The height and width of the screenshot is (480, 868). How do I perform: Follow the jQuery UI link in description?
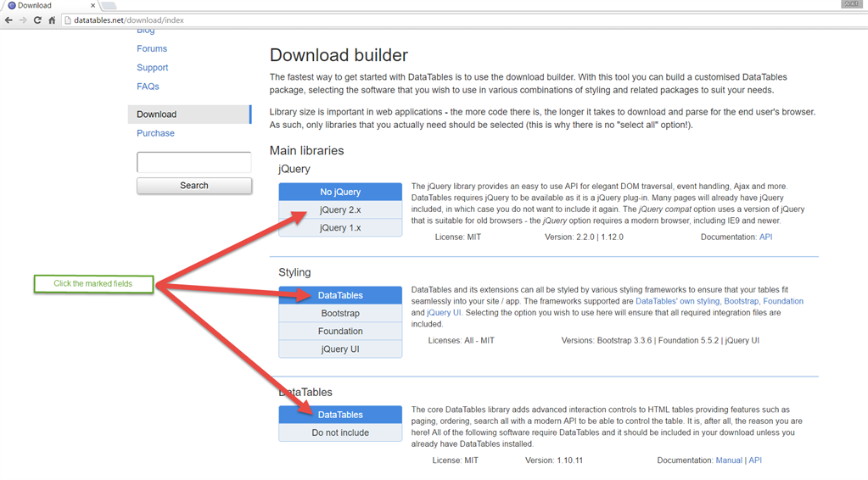(444, 312)
